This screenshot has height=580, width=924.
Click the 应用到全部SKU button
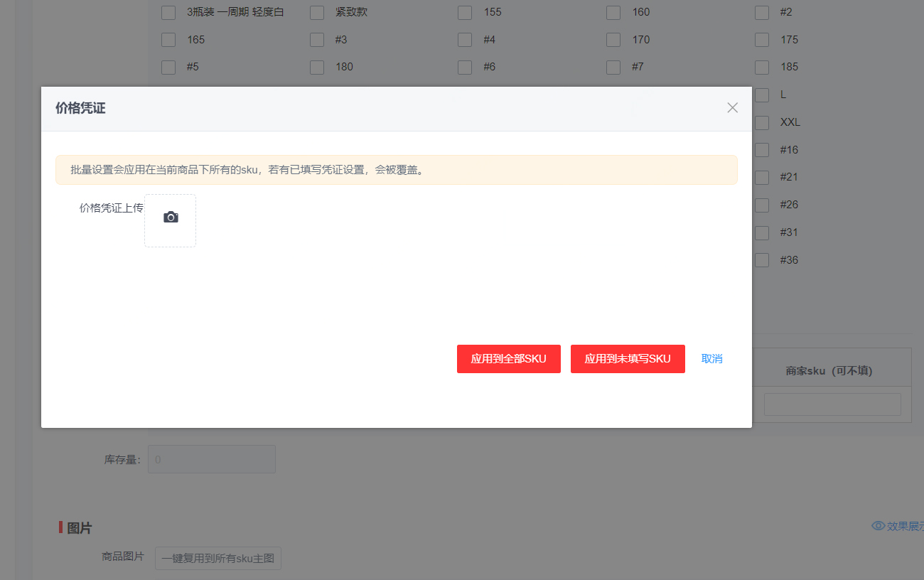click(x=508, y=359)
